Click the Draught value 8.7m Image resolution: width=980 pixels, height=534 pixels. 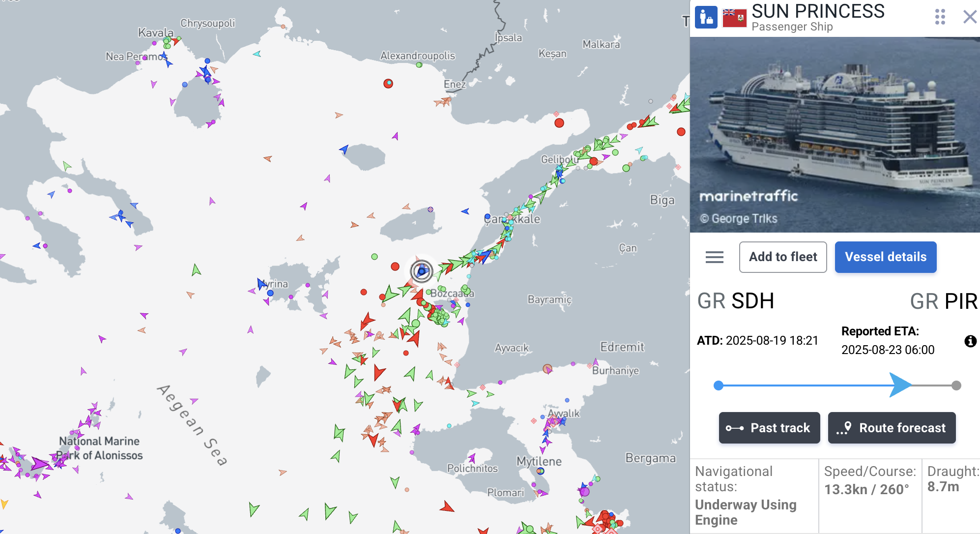click(943, 487)
